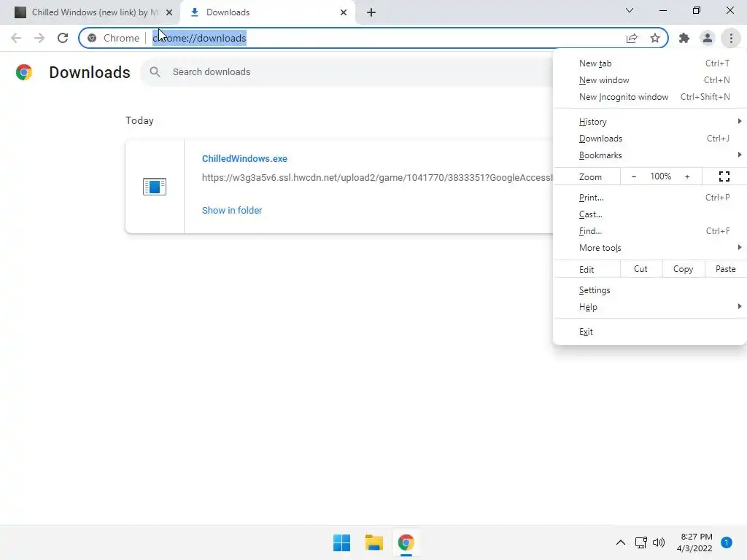This screenshot has width=747, height=560.
Task: Select Find from the menu
Action: [x=650, y=230]
